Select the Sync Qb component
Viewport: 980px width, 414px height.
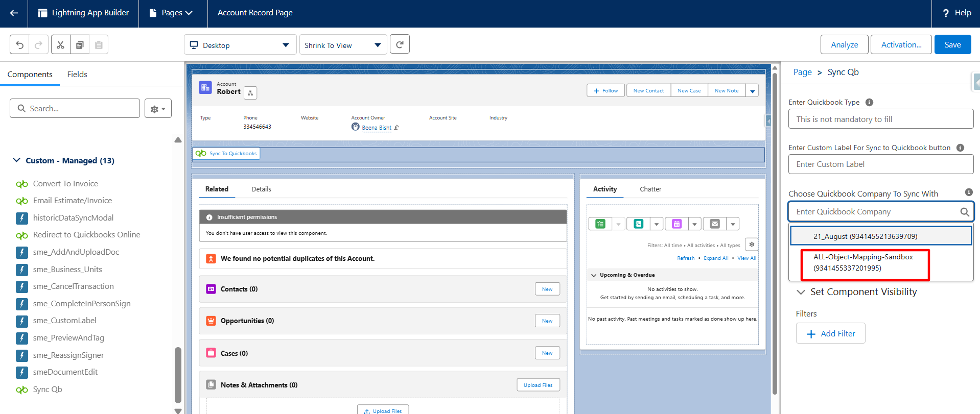[47, 389]
